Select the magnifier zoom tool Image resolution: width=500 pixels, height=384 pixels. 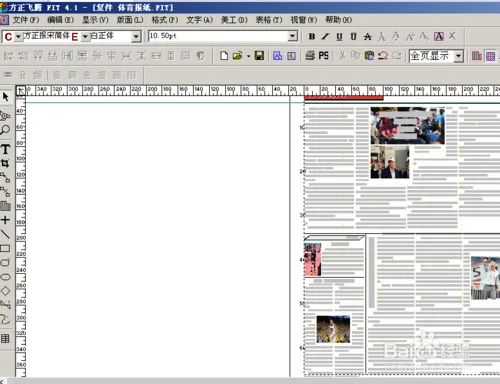(5, 130)
